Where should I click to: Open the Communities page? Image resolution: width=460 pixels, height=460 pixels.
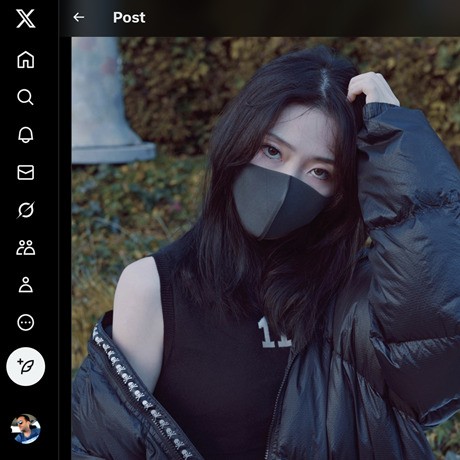(x=26, y=247)
